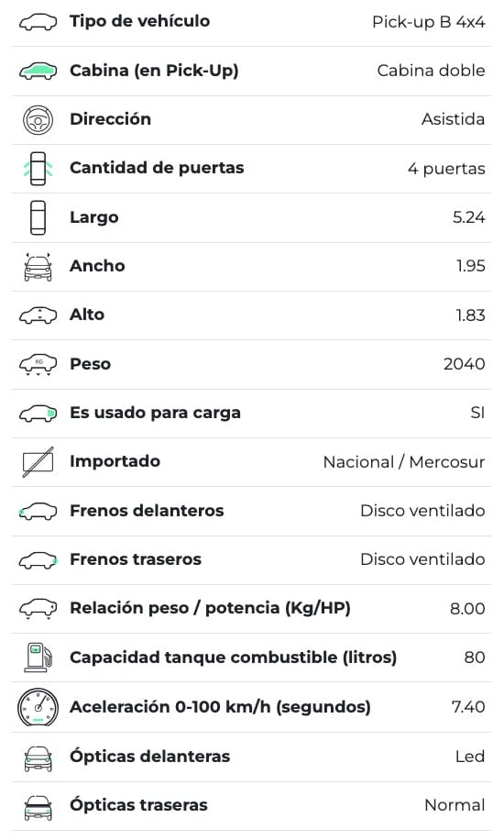Click the fuel pump icon for tank capacity

tap(38, 658)
